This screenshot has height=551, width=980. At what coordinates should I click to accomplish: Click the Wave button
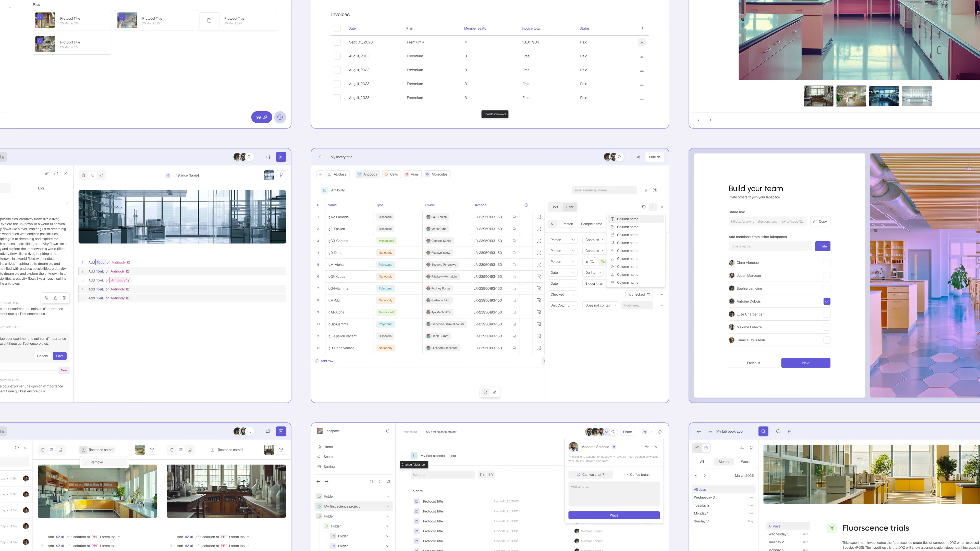[x=614, y=516]
